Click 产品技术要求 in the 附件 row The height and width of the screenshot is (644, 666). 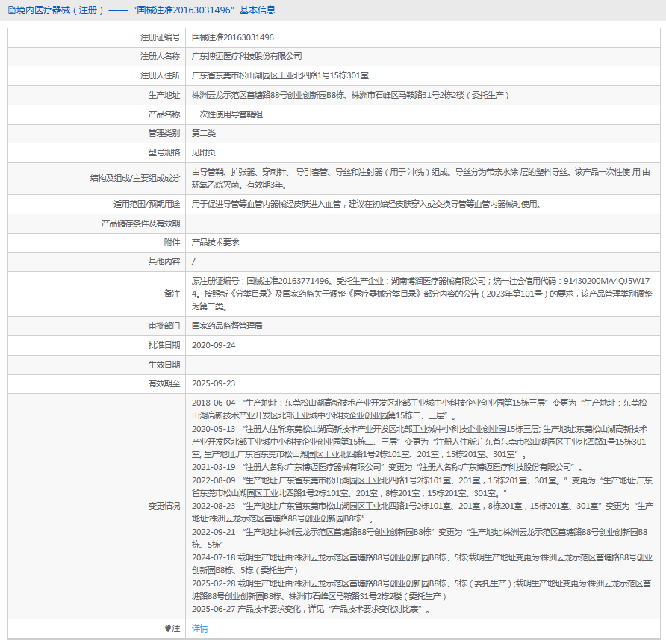coord(215,242)
